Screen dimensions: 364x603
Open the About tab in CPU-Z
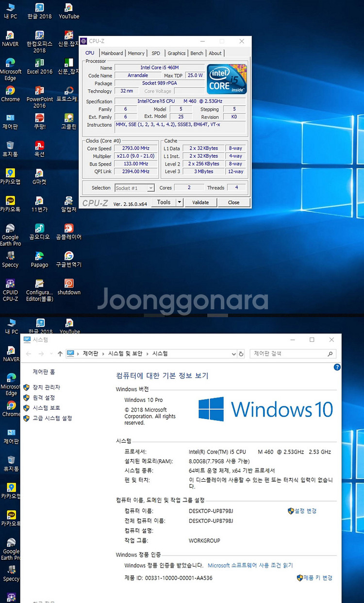click(x=215, y=53)
